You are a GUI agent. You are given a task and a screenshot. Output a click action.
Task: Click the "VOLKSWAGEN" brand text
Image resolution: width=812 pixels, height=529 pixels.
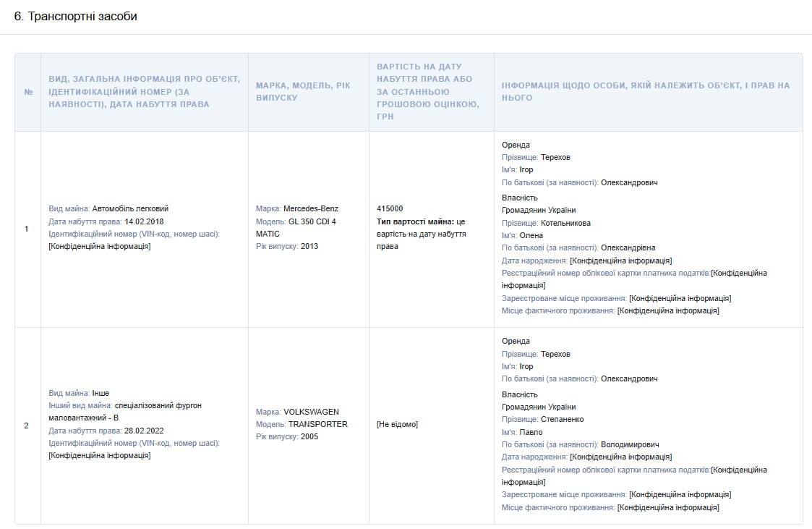pos(311,412)
